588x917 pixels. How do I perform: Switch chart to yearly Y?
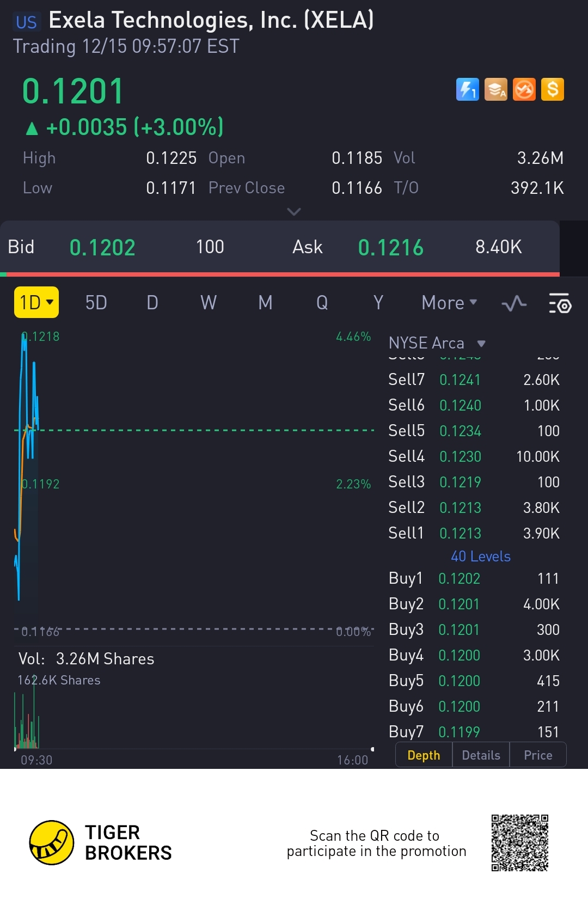pos(378,303)
